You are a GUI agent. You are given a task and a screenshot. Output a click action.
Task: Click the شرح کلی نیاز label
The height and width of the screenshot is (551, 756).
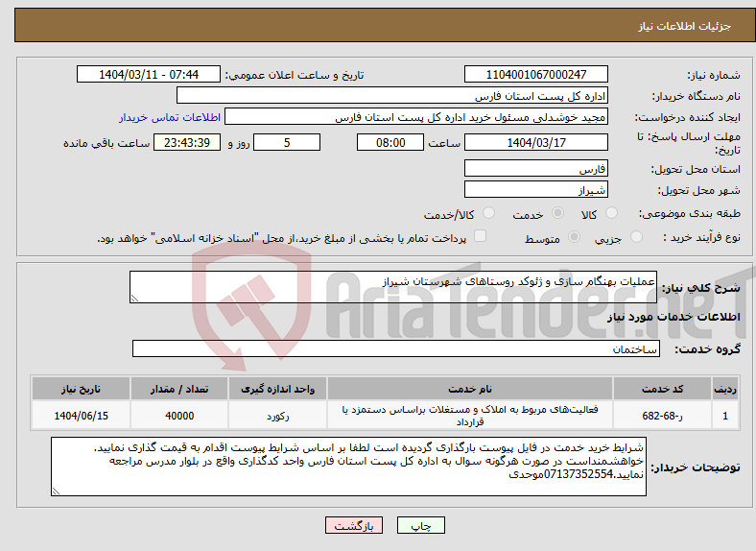(701, 288)
